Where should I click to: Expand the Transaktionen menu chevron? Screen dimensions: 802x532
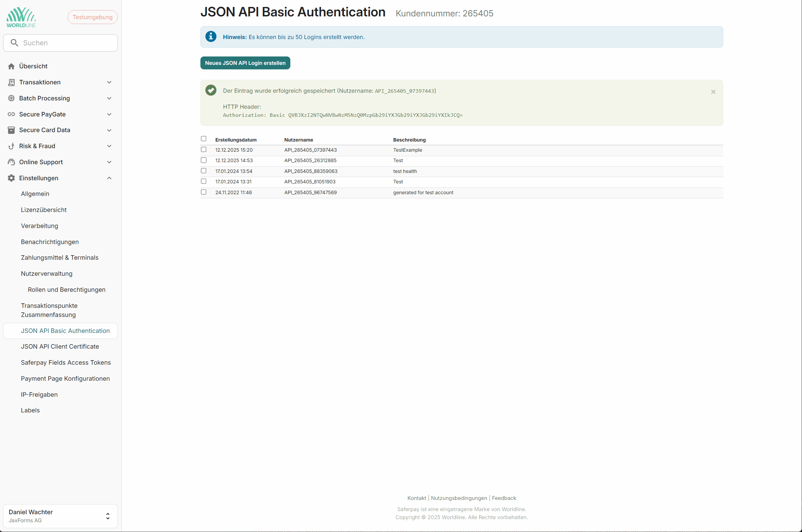point(109,82)
